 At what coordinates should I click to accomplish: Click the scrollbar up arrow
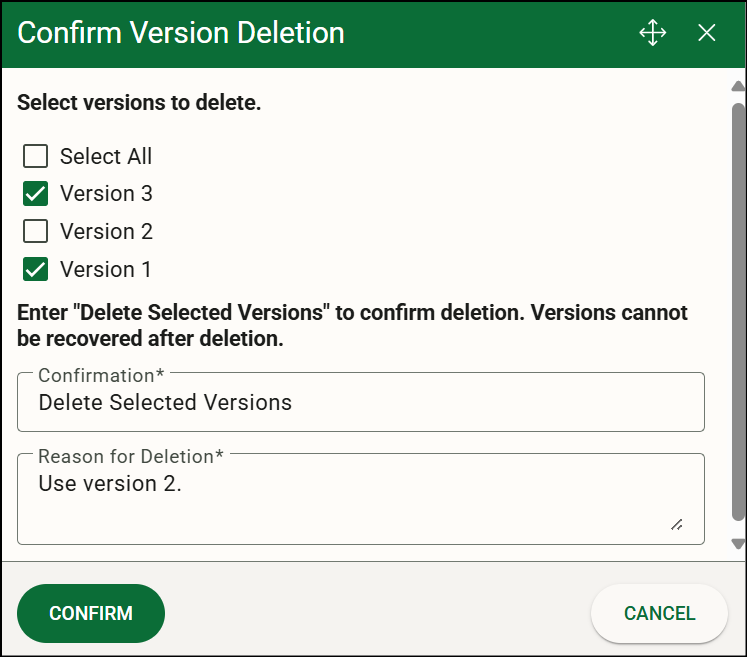tap(738, 86)
